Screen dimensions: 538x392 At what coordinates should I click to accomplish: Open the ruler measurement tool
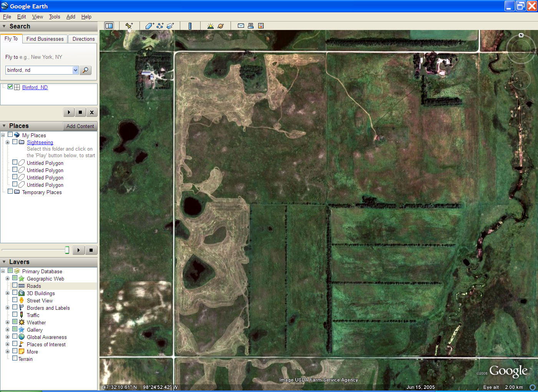[x=190, y=26]
